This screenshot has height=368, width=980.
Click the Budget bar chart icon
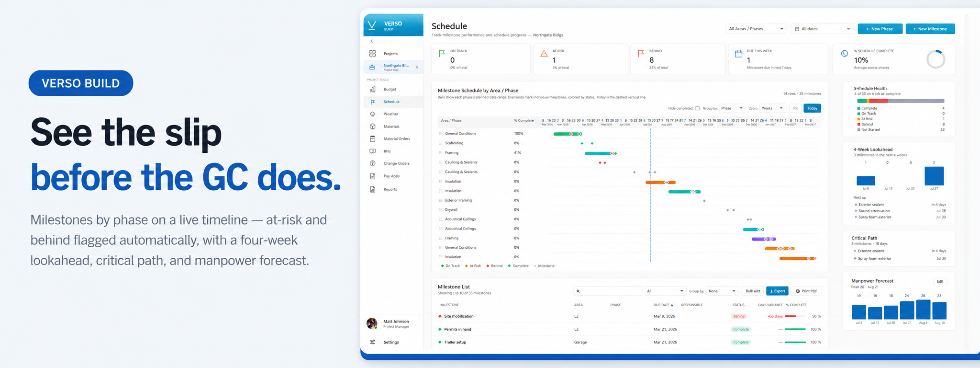[x=372, y=89]
